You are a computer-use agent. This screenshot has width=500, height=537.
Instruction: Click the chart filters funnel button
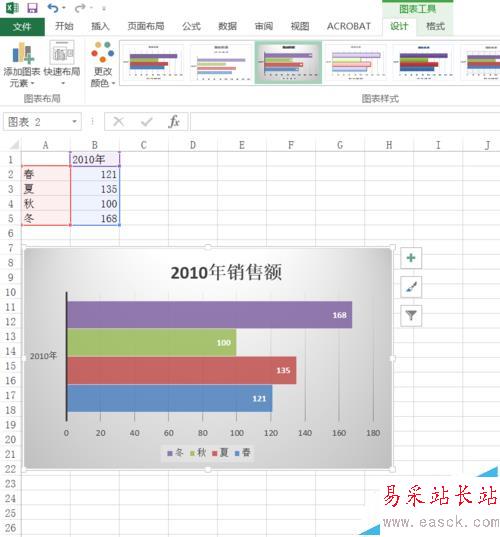(411, 315)
